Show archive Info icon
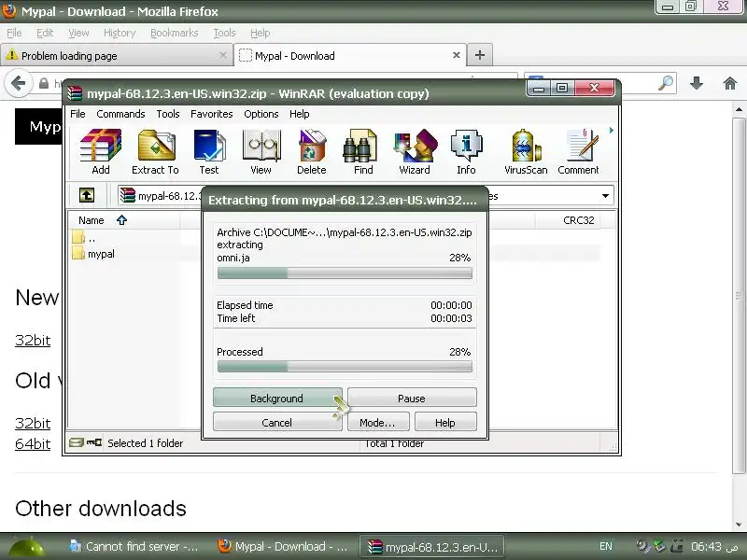The width and height of the screenshot is (747, 560). click(466, 152)
